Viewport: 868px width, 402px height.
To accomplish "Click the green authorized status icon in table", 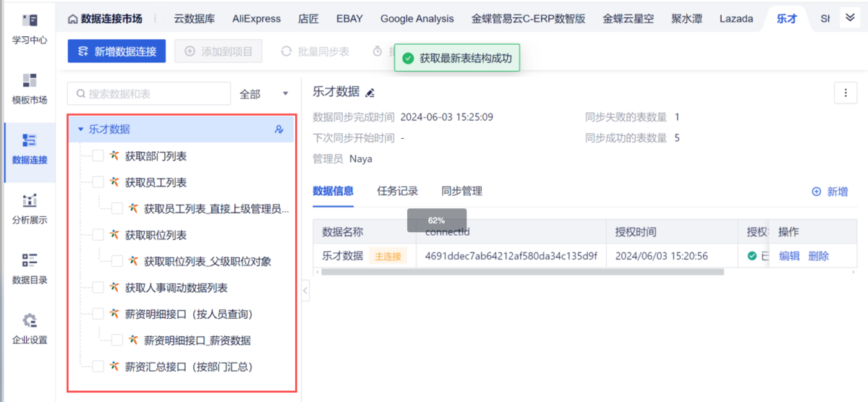I will 752,256.
